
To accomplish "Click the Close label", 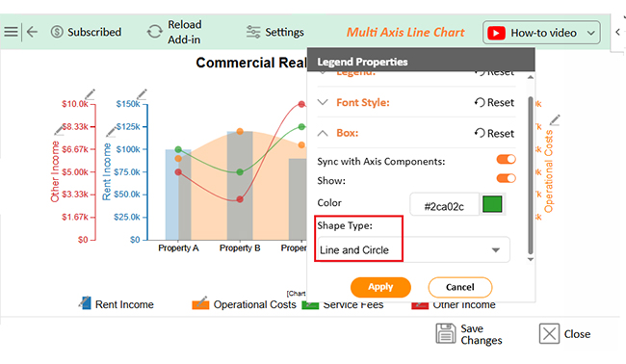I will pyautogui.click(x=577, y=334).
